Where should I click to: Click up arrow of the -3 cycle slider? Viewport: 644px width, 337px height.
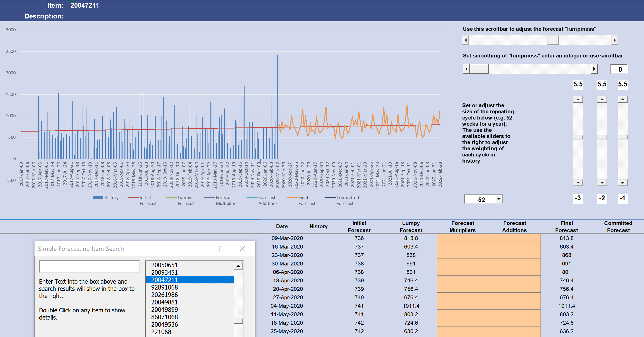click(x=578, y=99)
